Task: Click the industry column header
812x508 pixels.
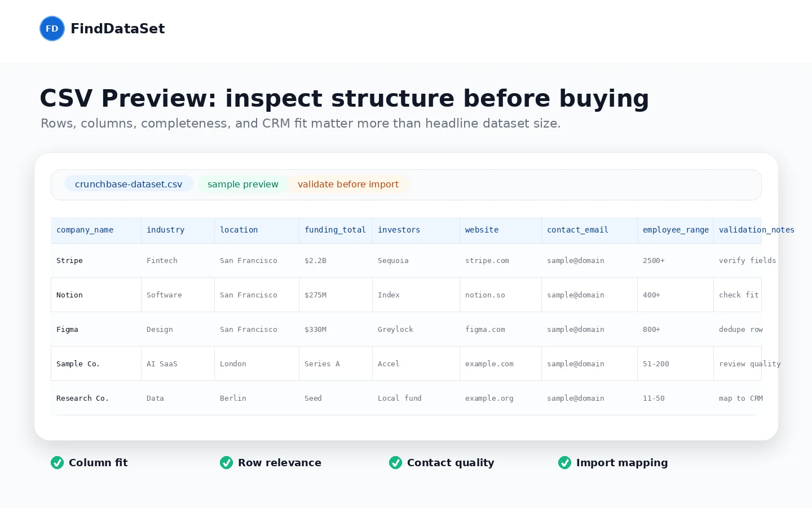Action: [x=178, y=230]
